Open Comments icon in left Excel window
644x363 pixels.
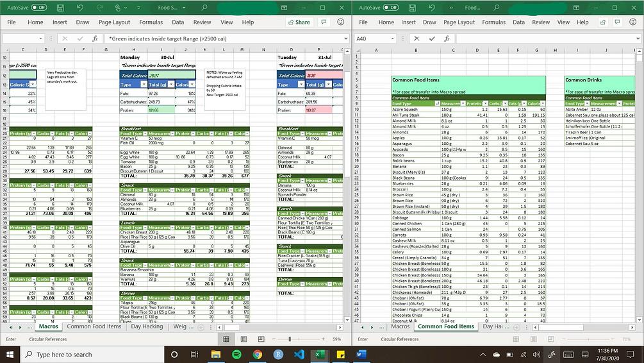[x=324, y=22]
